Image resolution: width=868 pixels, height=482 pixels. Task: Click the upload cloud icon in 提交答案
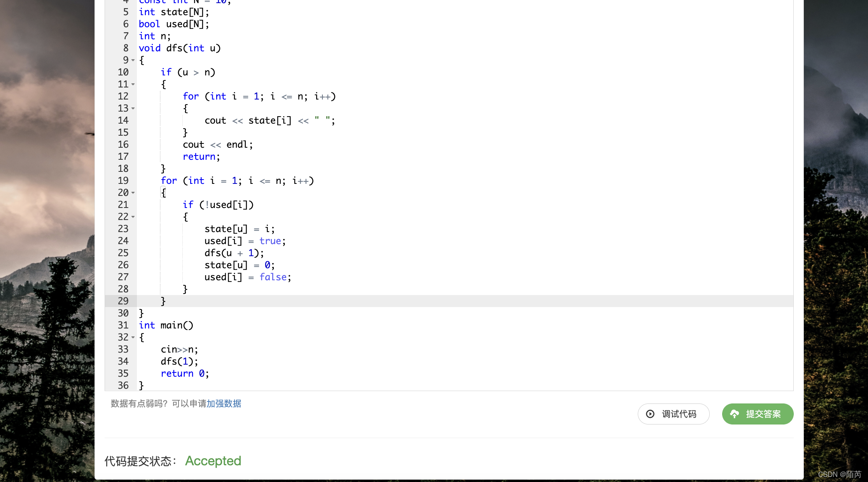pyautogui.click(x=735, y=414)
